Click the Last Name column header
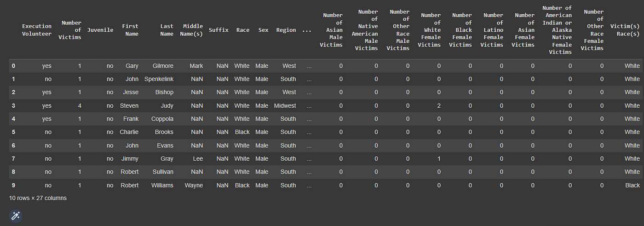This screenshot has height=226, width=644. pyautogui.click(x=167, y=30)
